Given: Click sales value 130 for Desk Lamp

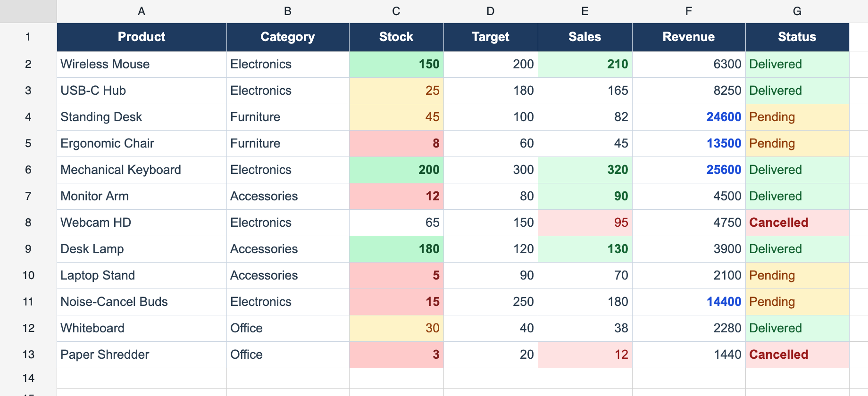Looking at the screenshot, I should point(585,249).
